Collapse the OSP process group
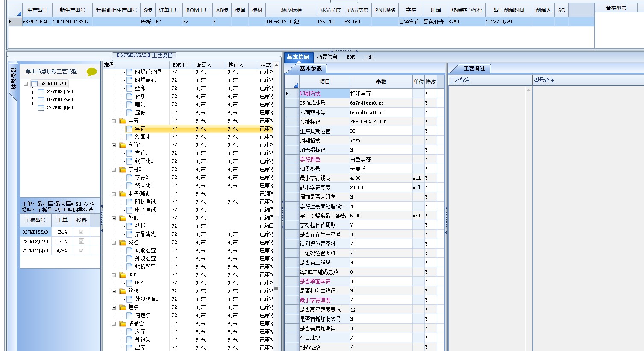The width and height of the screenshot is (644, 351). tap(115, 275)
